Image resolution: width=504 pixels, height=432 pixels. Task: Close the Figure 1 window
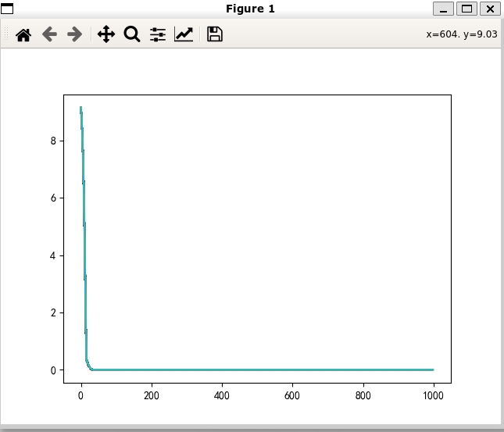[490, 9]
